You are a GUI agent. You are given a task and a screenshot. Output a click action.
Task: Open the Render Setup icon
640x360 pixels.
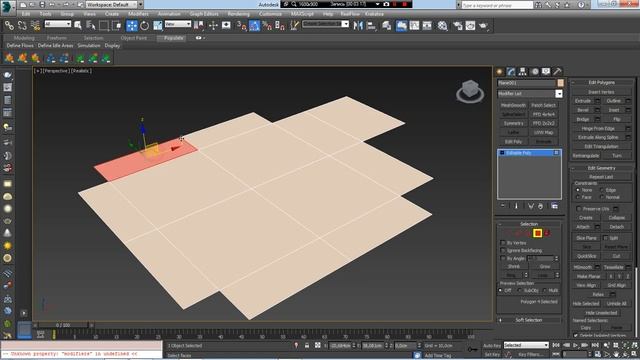click(x=458, y=26)
